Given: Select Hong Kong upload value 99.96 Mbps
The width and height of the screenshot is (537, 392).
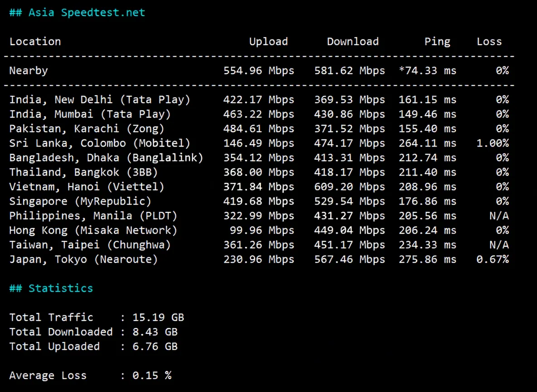Looking at the screenshot, I should 262,230.
